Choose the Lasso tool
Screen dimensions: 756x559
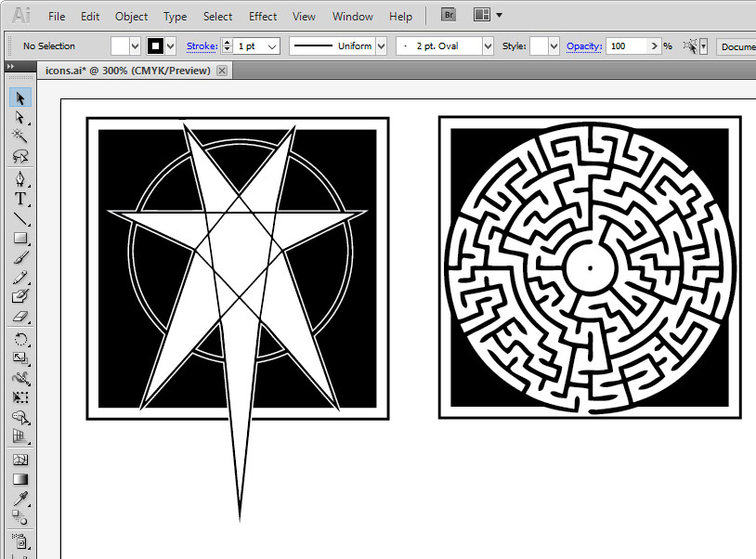click(x=20, y=157)
